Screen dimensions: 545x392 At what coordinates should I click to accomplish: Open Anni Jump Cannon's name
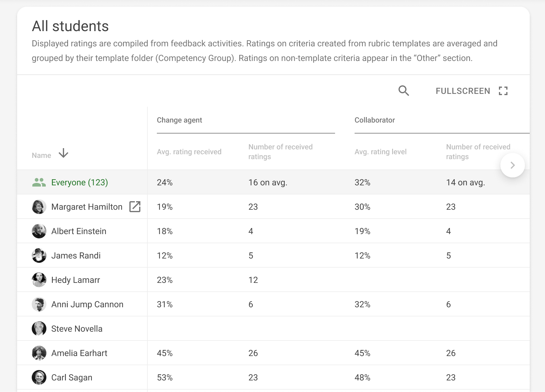point(87,304)
